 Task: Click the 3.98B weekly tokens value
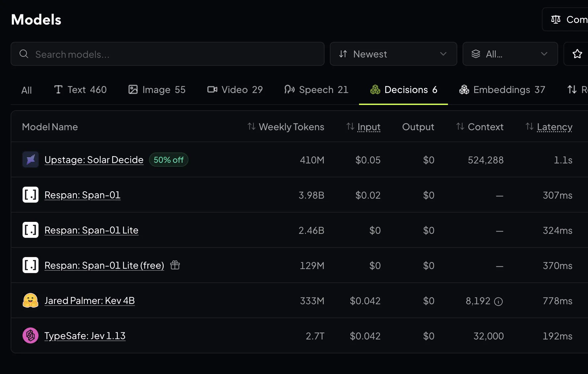pos(311,195)
